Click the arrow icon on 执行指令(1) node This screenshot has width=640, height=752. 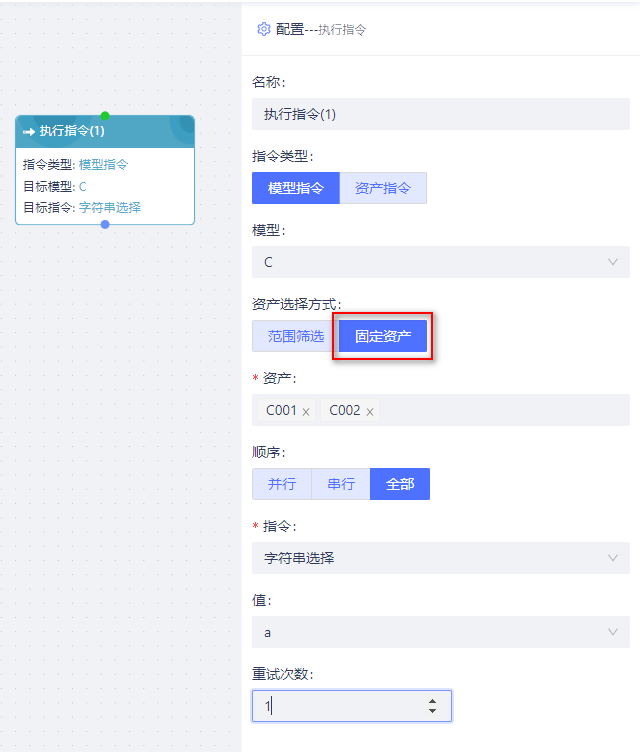[29, 131]
